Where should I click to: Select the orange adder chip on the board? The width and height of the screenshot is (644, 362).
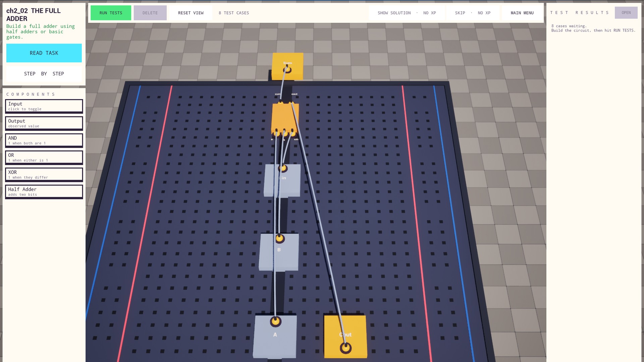coord(285,118)
